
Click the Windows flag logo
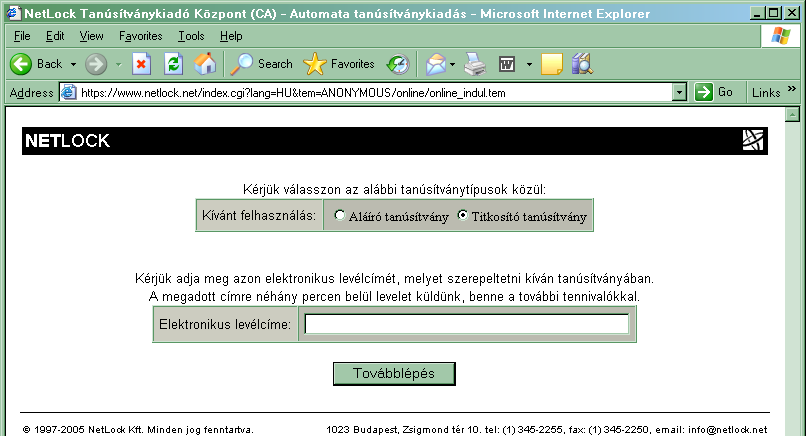780,36
